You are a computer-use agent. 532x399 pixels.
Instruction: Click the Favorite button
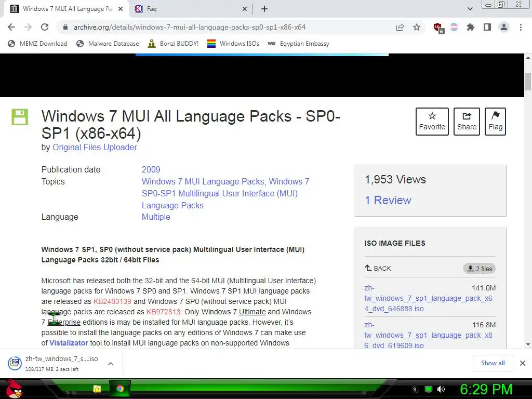[x=432, y=122]
